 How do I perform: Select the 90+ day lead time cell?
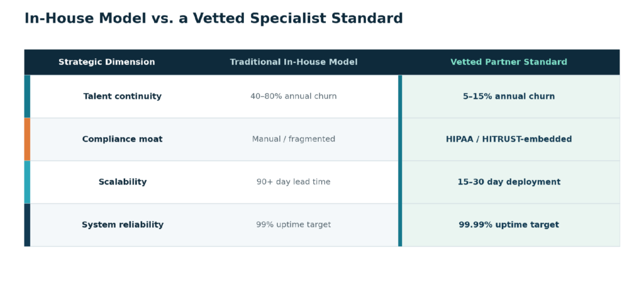pos(294,182)
